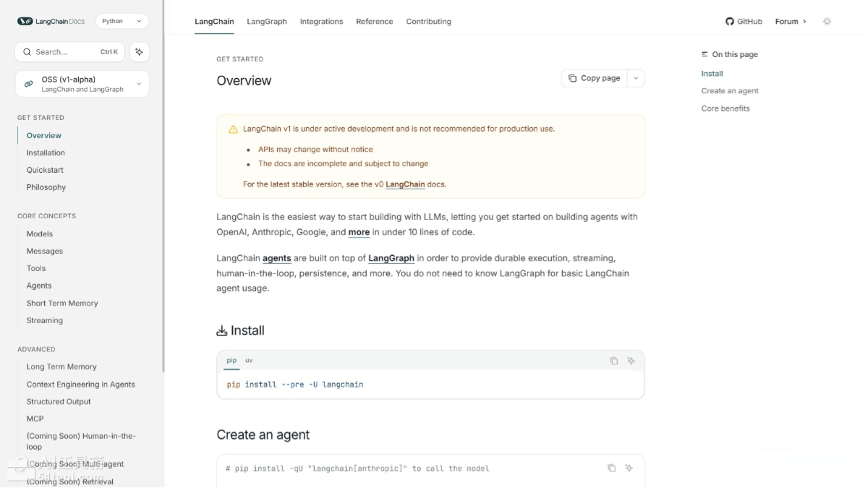Viewport: 868px width, 488px height.
Task: Expand the OSS (v1-alpha) version selector
Action: pos(139,84)
